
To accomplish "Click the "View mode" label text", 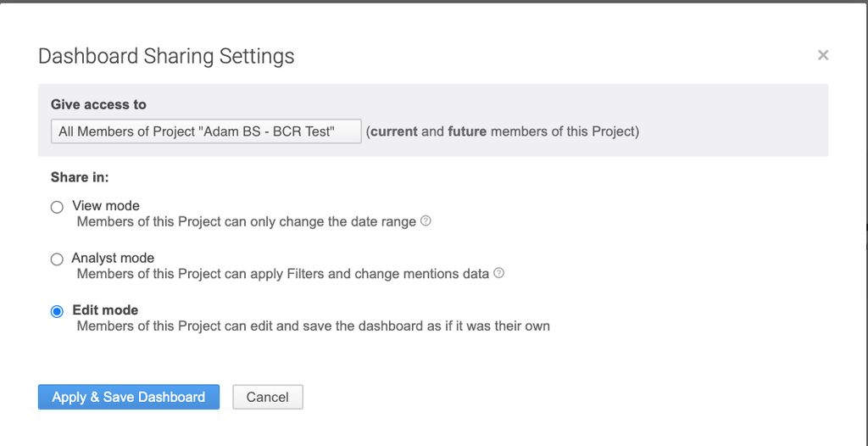I will pyautogui.click(x=106, y=206).
